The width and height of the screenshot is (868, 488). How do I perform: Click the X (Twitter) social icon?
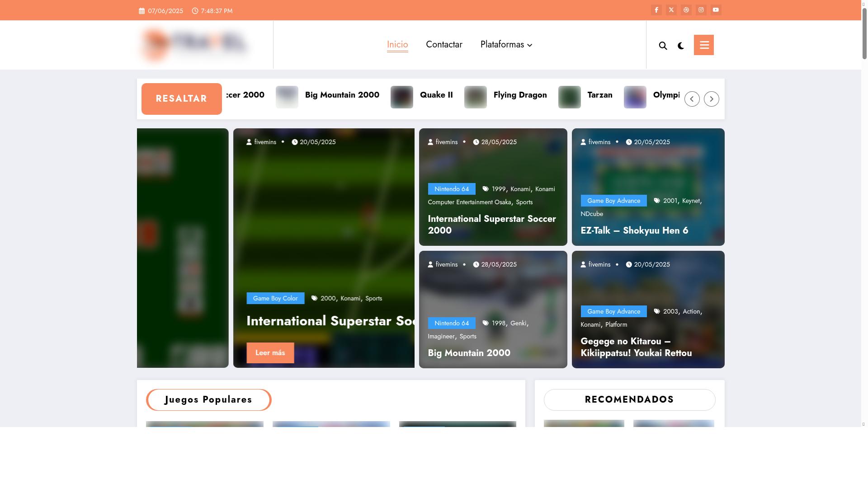(671, 10)
